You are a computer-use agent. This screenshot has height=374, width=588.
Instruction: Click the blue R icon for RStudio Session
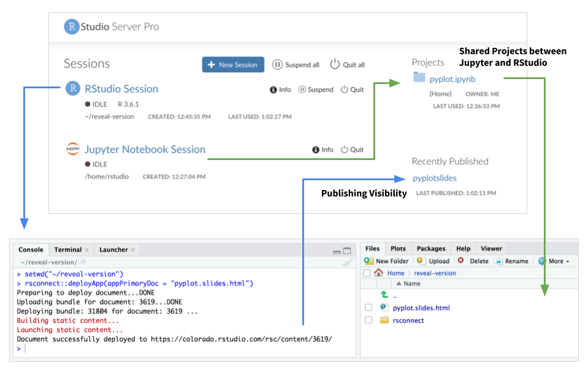72,88
